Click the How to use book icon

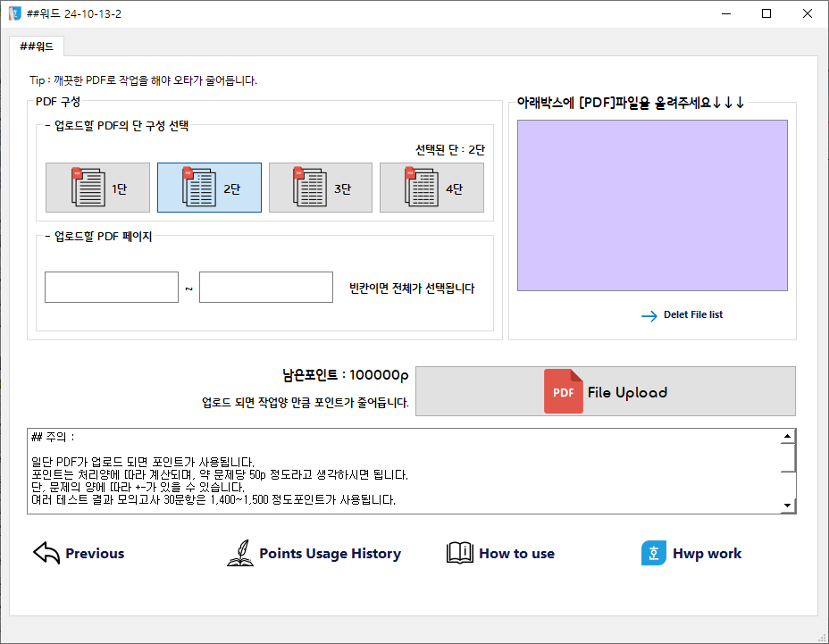pyautogui.click(x=460, y=553)
